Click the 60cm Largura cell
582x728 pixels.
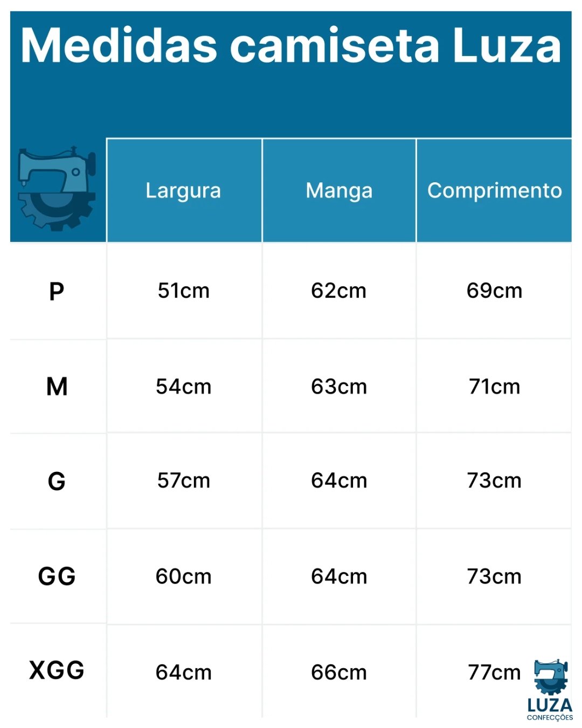tap(183, 576)
